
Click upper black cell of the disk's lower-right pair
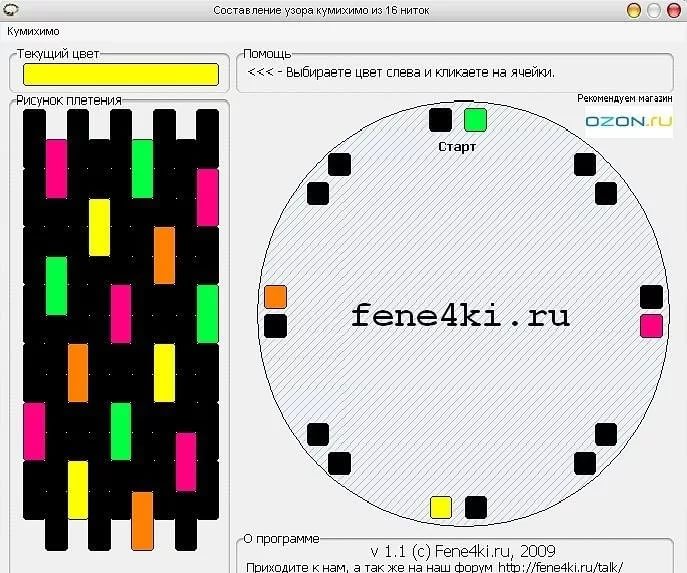606,434
